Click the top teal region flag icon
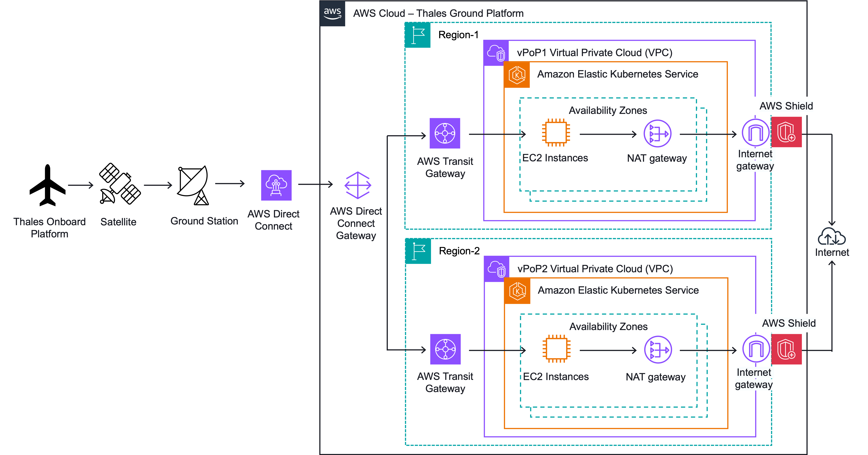Screen dimensions: 868x455 point(418,35)
